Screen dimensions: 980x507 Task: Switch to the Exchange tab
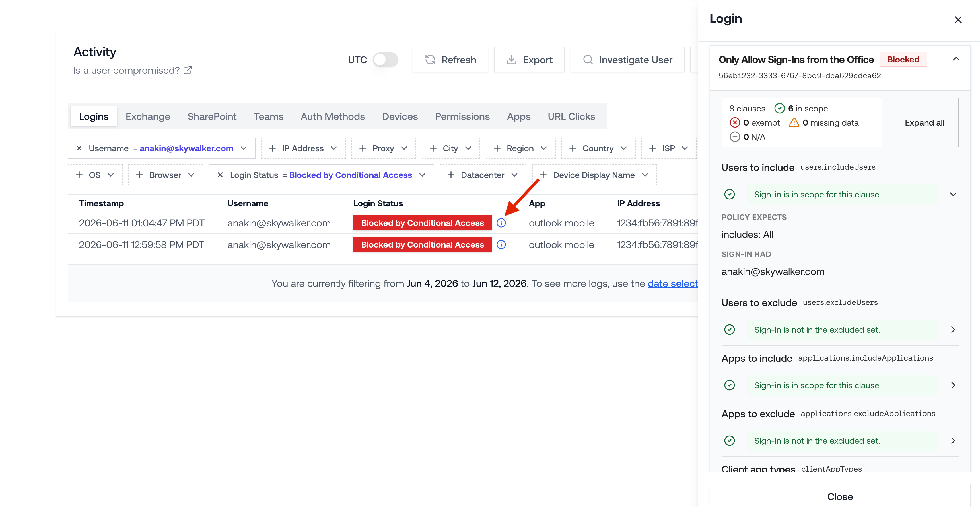pos(148,116)
